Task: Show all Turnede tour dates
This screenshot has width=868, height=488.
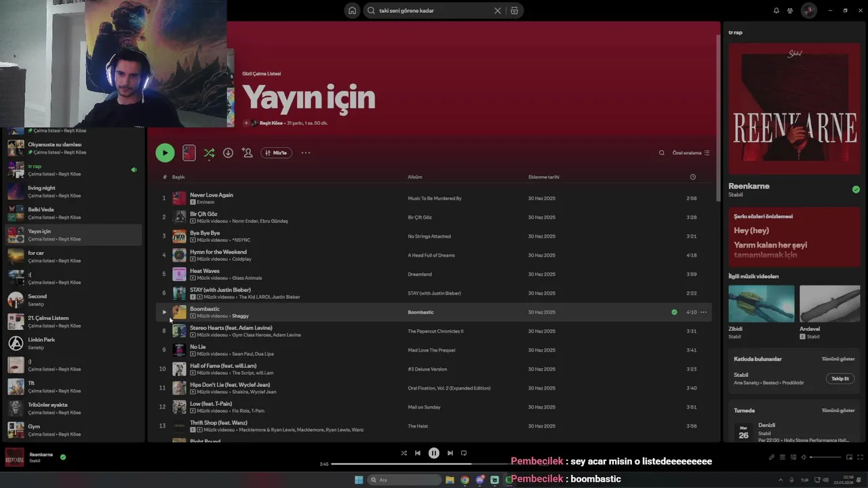Action: [x=838, y=411]
